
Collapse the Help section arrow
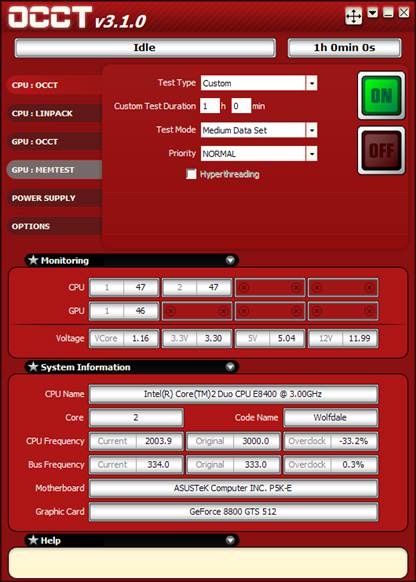point(230,540)
